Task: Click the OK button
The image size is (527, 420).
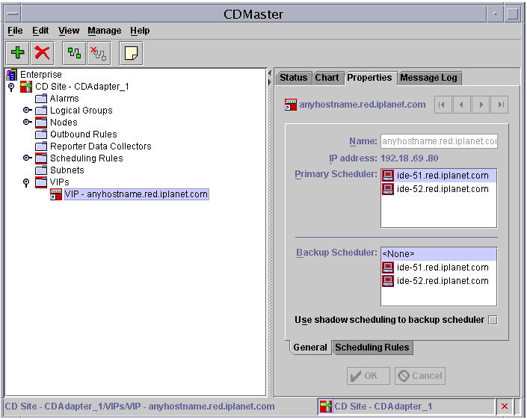Action: point(369,376)
